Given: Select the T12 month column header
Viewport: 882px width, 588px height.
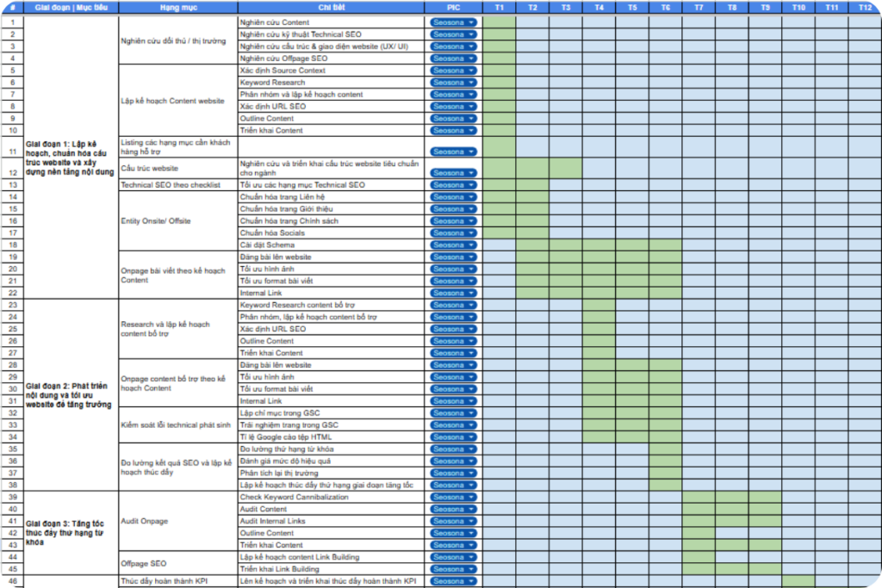Looking at the screenshot, I should tap(865, 7).
